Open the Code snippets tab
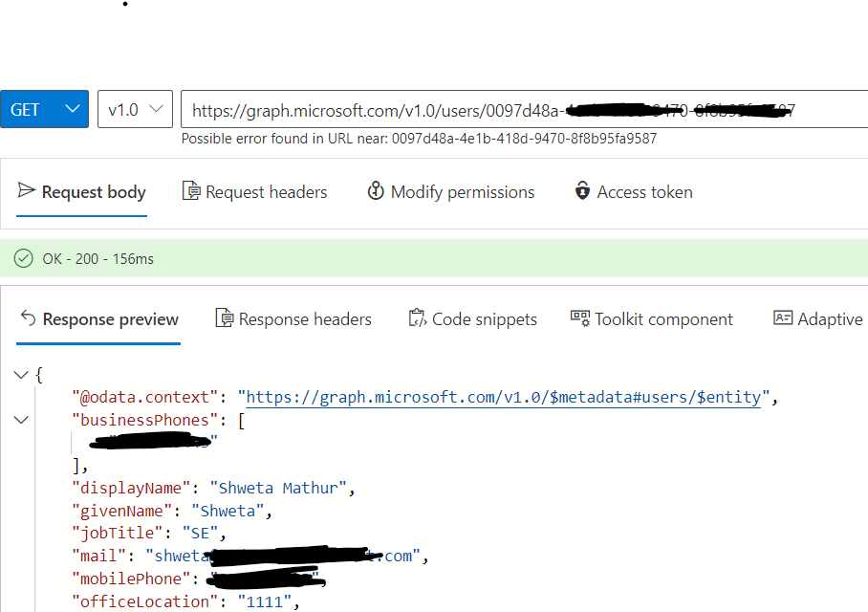 [473, 319]
